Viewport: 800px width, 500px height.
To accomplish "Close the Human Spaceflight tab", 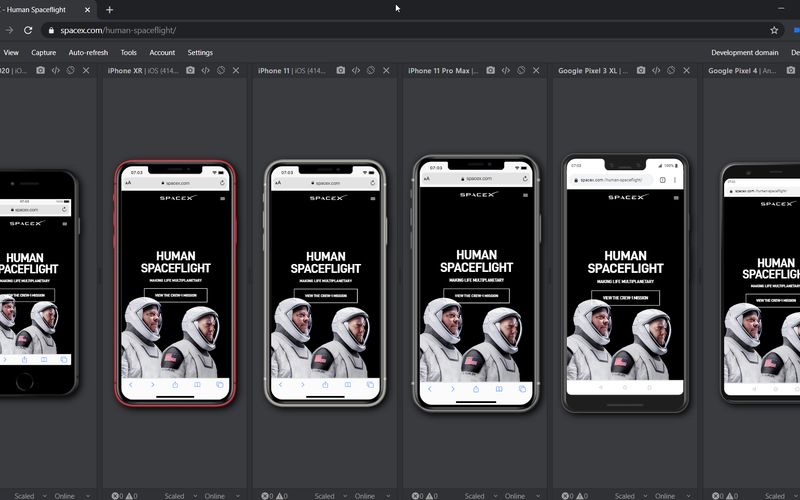I will click(87, 10).
